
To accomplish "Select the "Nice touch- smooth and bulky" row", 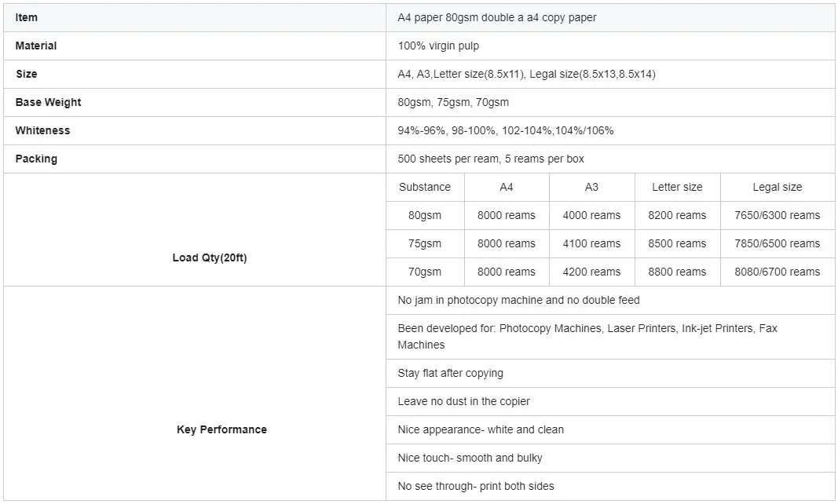I will tap(470, 458).
